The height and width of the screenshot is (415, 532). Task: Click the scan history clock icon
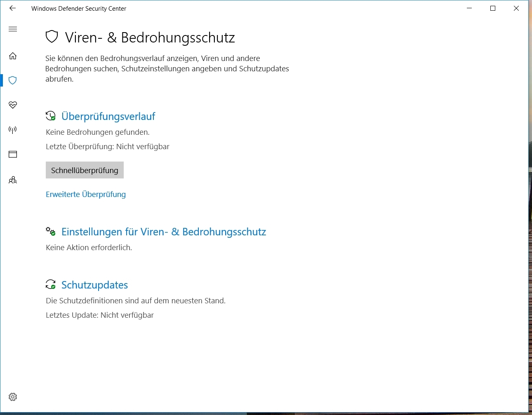51,116
